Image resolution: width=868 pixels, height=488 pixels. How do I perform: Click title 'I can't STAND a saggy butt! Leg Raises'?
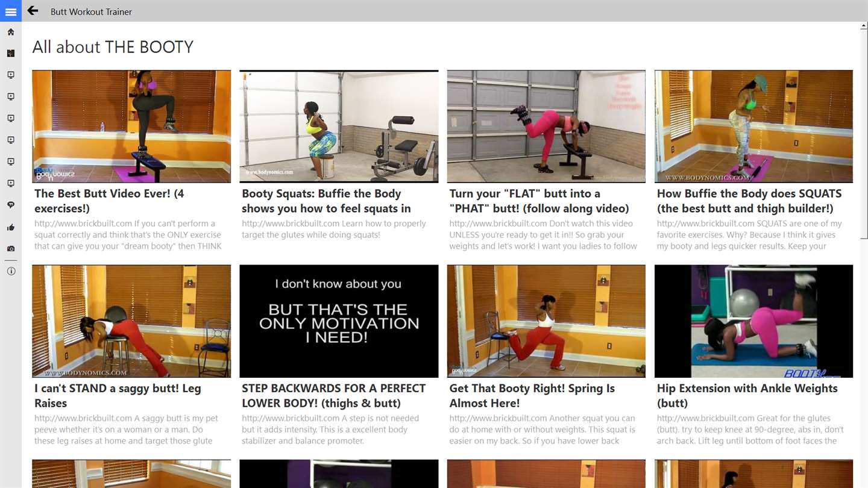pyautogui.click(x=118, y=396)
